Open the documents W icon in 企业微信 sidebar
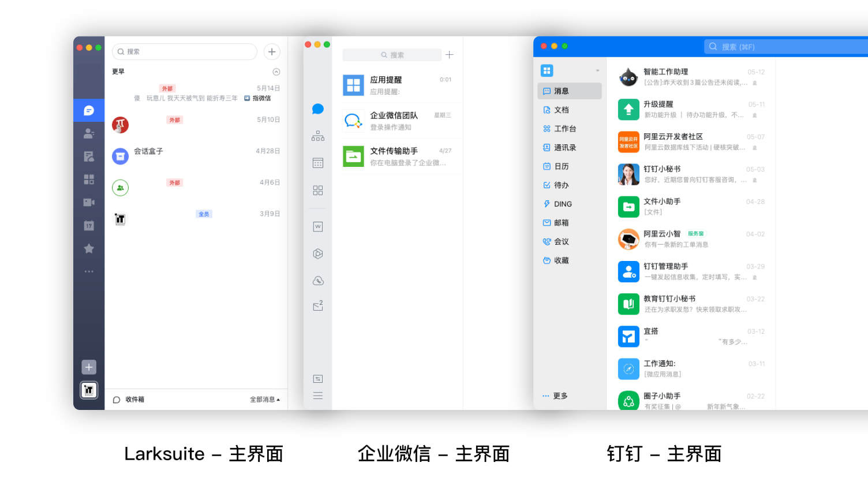 click(x=317, y=226)
